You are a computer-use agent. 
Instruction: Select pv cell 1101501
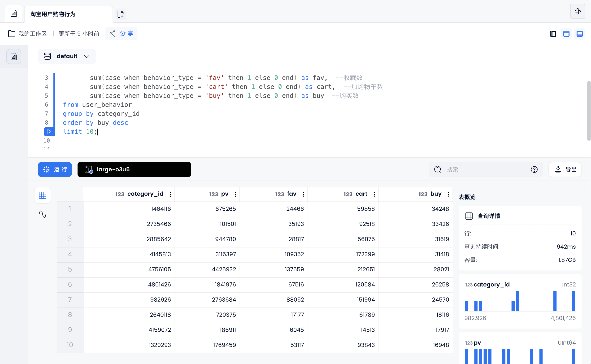pos(207,224)
